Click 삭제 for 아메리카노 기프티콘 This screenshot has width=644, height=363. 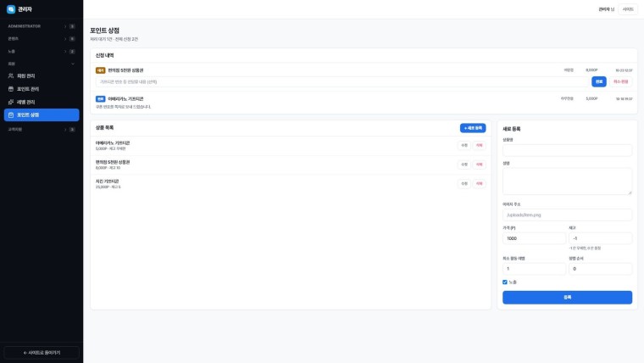(x=480, y=146)
